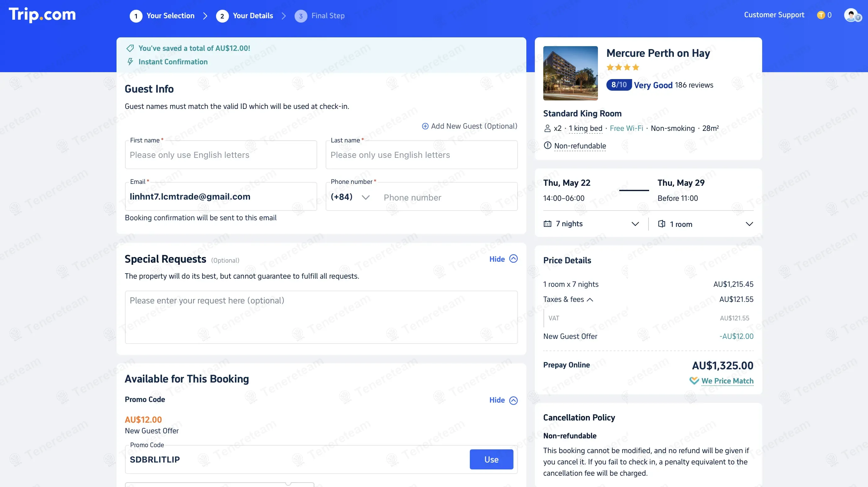The image size is (868, 487).
Task: Click the room door icon beside 1 room
Action: point(661,224)
